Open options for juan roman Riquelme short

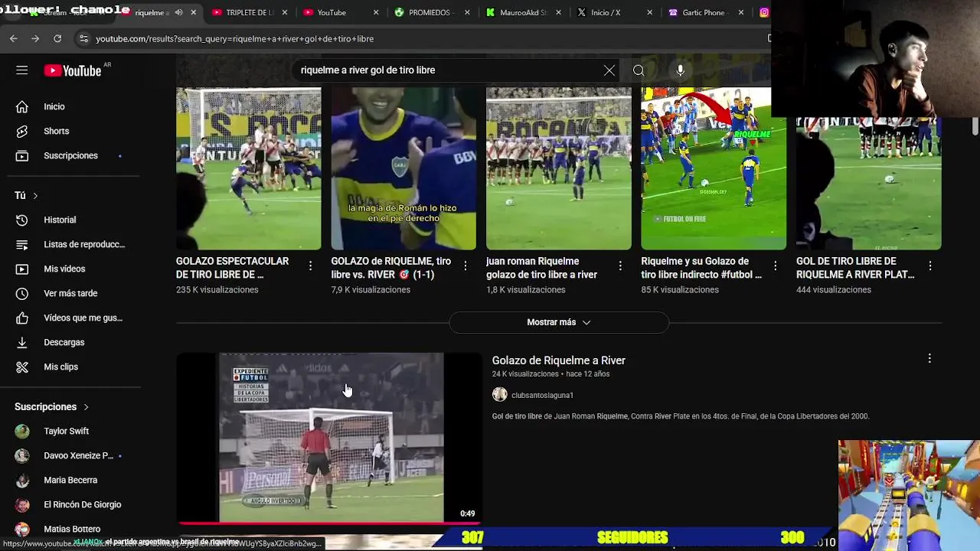[620, 266]
